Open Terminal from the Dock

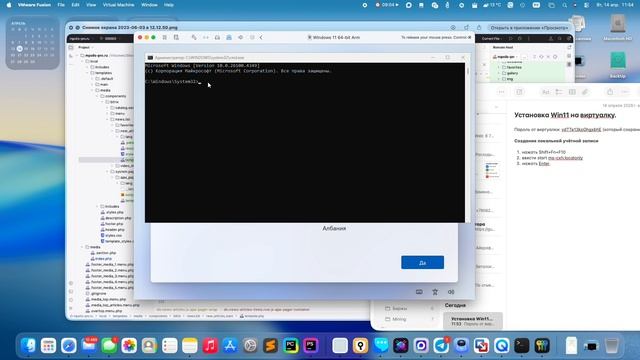522,346
